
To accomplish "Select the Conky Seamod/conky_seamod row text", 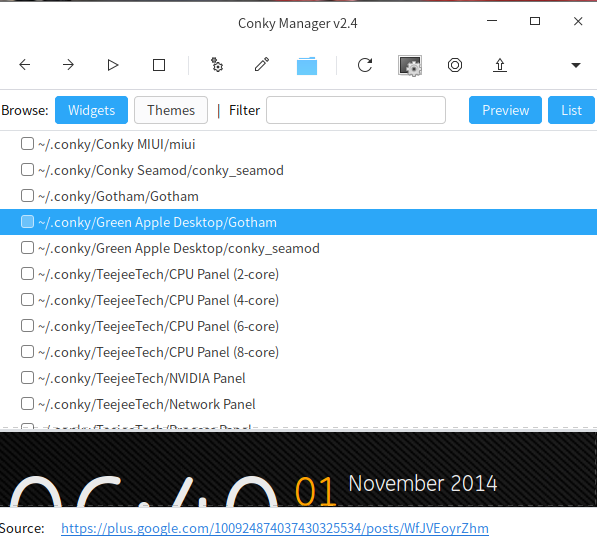I will pos(161,171).
